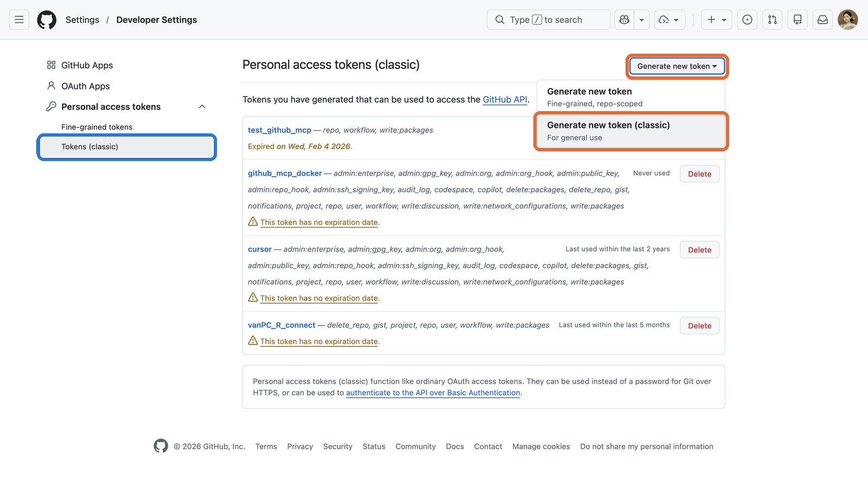Image resolution: width=868 pixels, height=483 pixels.
Task: Delete the vanPC_R_connect token
Action: coord(699,326)
